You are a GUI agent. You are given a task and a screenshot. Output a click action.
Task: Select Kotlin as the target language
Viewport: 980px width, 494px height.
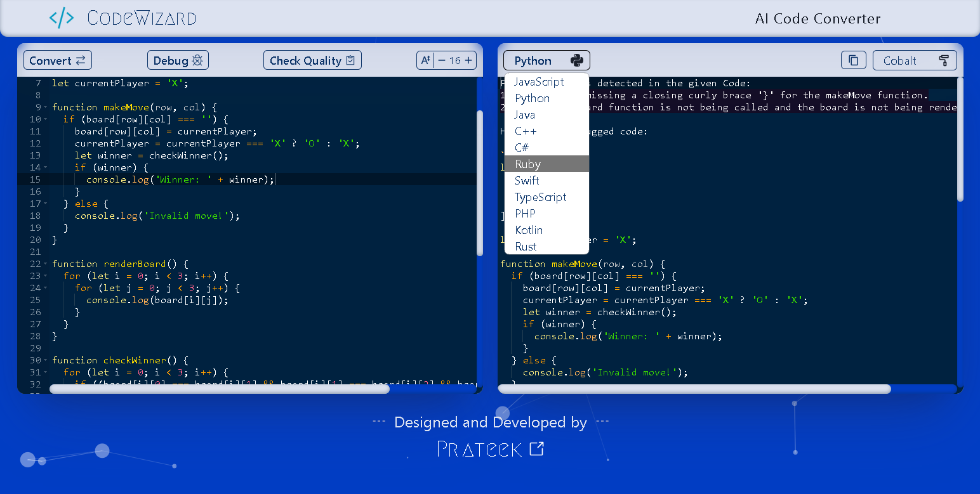click(x=529, y=230)
